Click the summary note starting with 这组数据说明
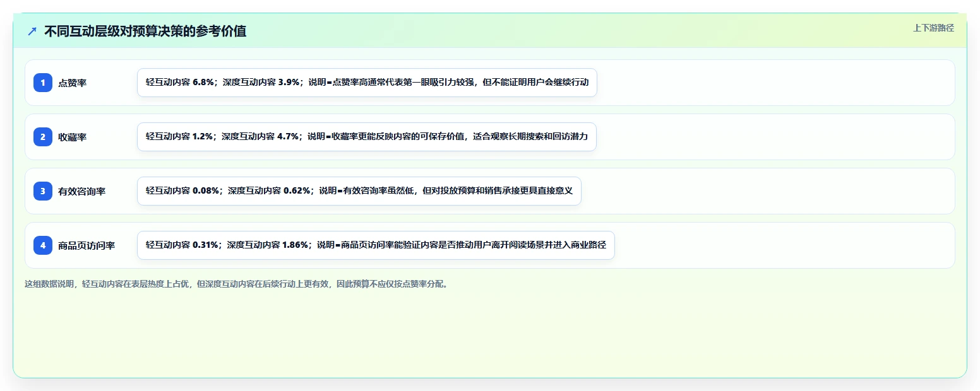980x391 pixels. click(x=237, y=284)
